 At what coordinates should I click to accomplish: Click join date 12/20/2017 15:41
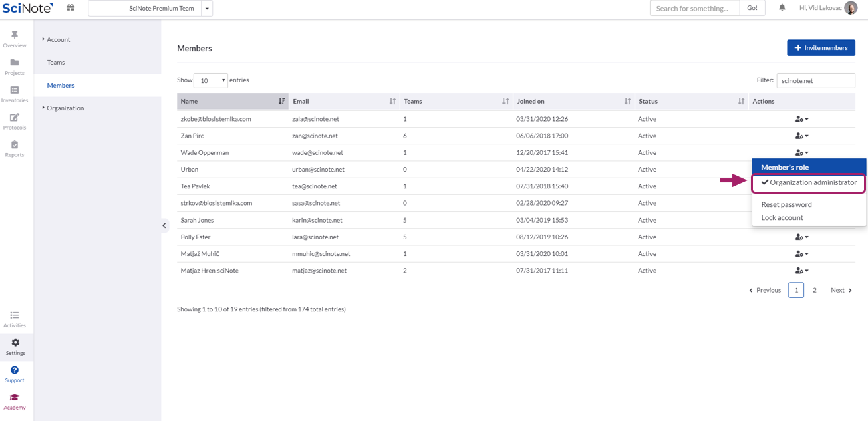click(543, 152)
